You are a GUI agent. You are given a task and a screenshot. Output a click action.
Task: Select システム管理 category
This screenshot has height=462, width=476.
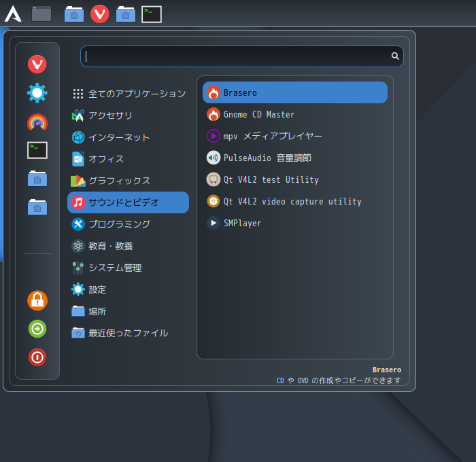128,268
